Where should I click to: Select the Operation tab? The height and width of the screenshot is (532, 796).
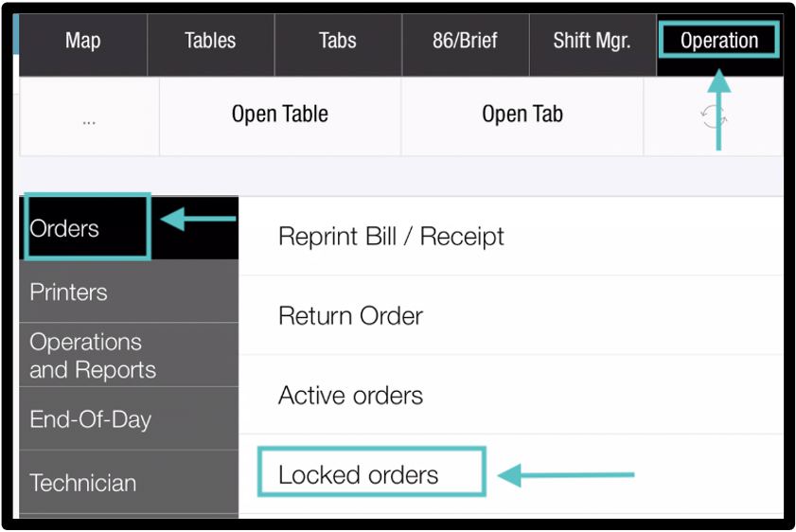coord(718,41)
